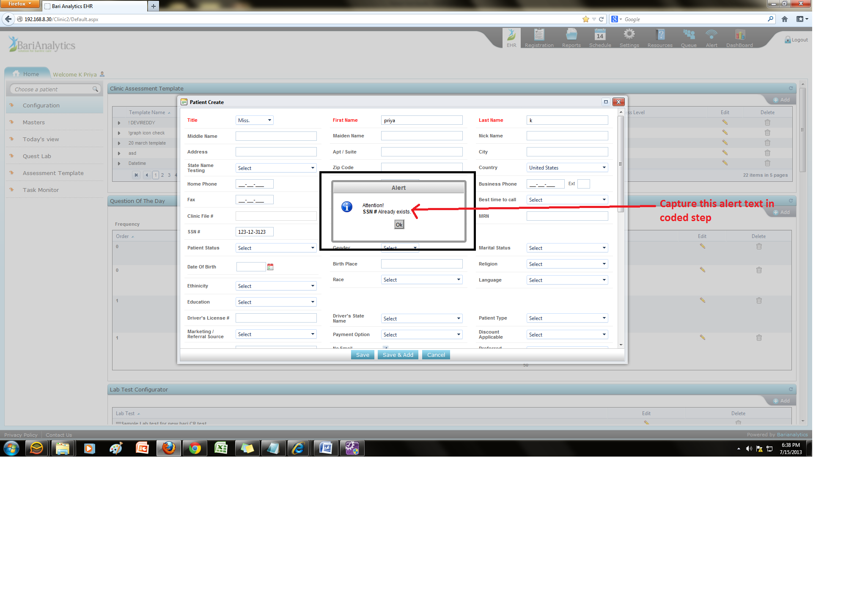Click edit pencil for !DEVIREDDY template row

[725, 123]
